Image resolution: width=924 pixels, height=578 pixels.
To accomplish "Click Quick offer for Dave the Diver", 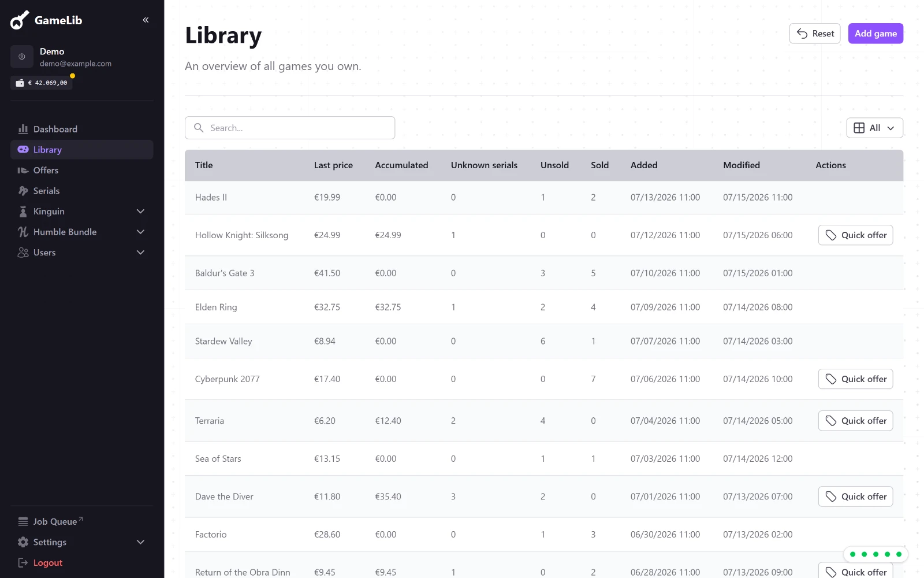I will point(855,497).
